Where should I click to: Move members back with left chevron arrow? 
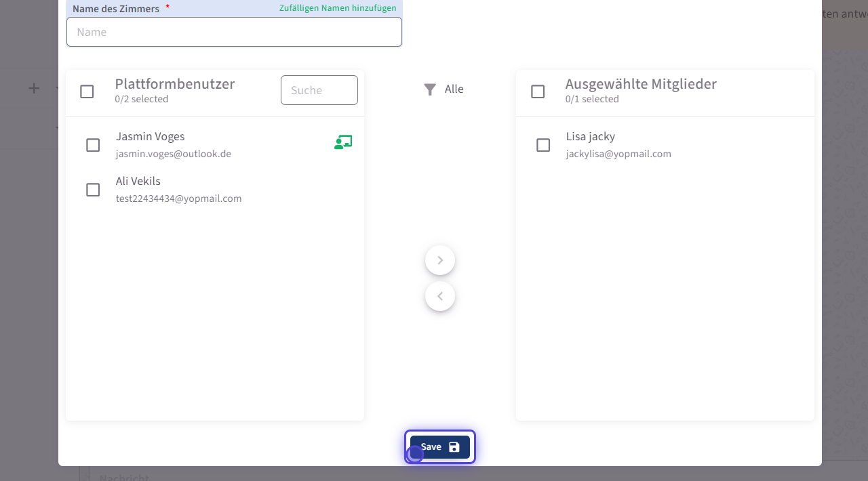point(440,296)
